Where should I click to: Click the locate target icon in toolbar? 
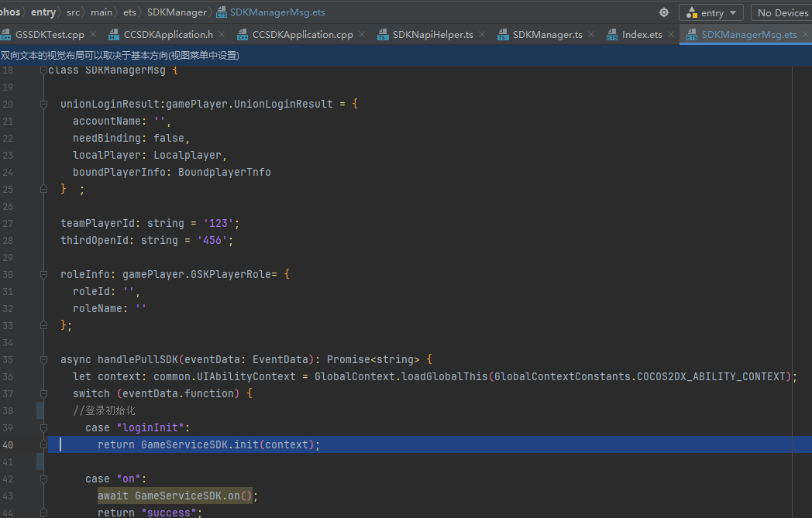pos(664,12)
